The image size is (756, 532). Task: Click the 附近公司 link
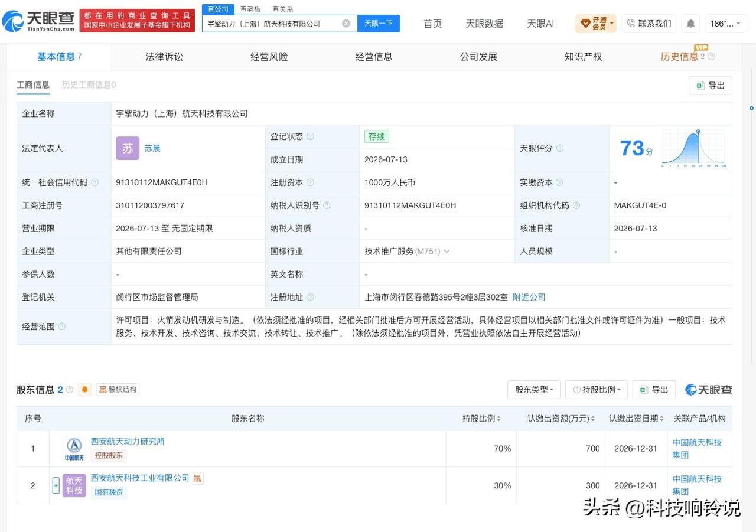529,297
